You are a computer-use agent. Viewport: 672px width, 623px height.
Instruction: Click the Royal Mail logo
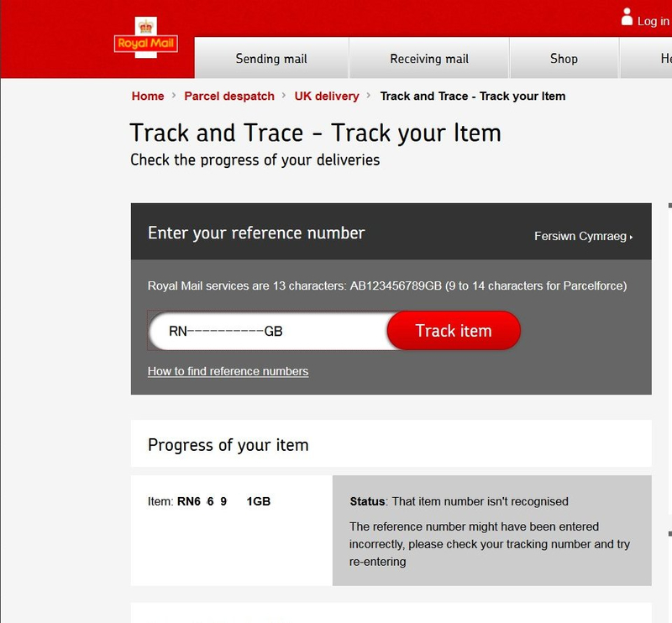(145, 38)
